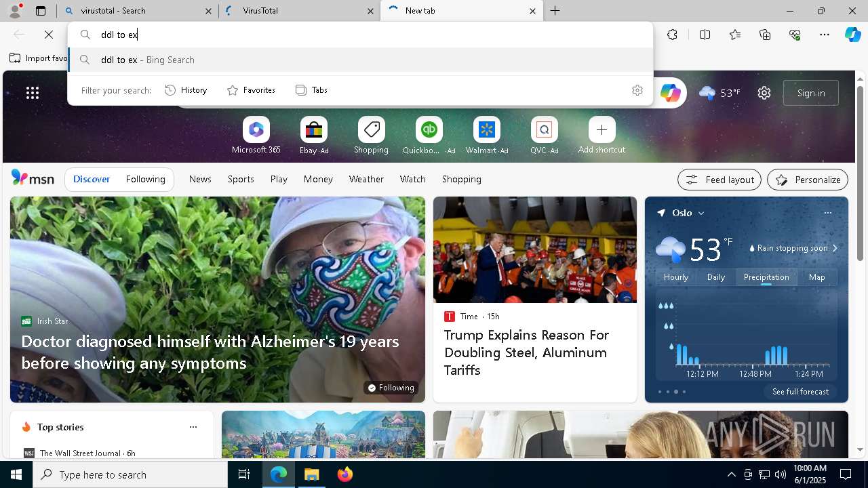The width and height of the screenshot is (868, 488).
Task: Filter search by History
Action: [186, 90]
